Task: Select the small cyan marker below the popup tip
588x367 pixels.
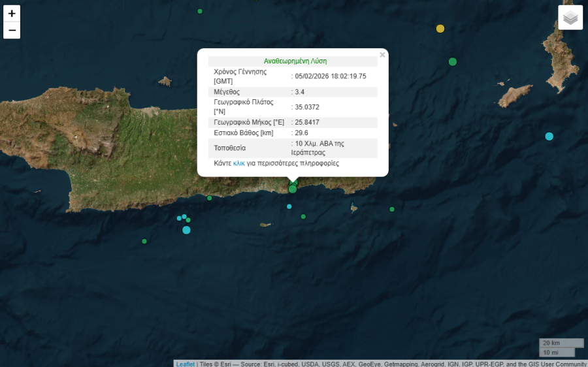Action: point(289,206)
